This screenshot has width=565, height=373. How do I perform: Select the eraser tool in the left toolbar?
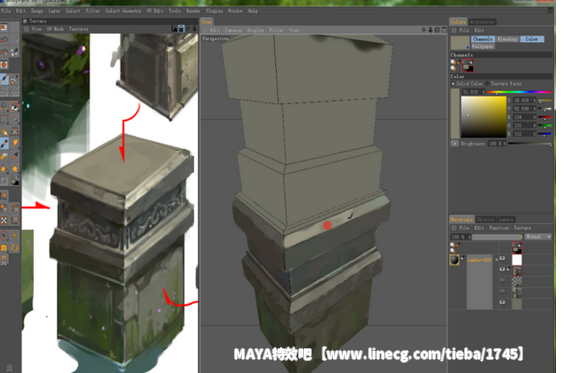click(x=4, y=156)
